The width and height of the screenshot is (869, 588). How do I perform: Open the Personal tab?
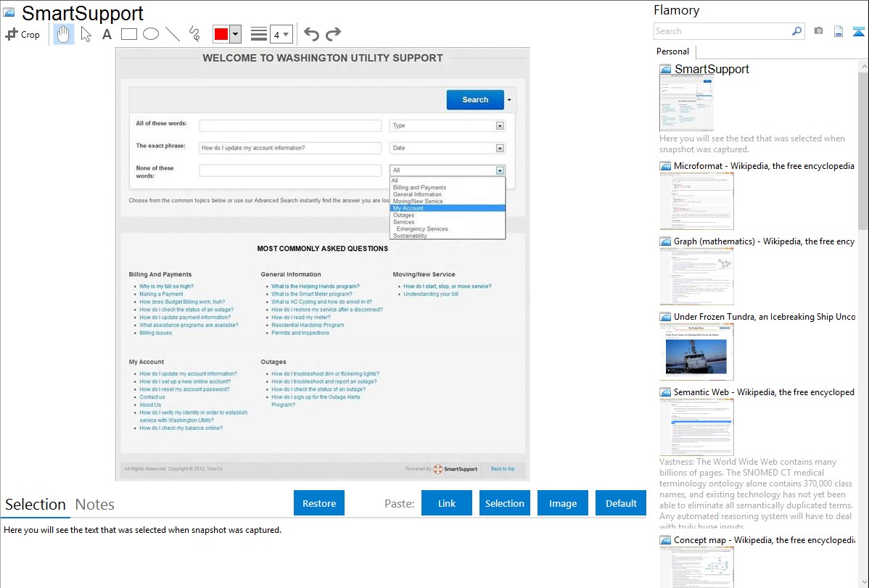pyautogui.click(x=672, y=51)
